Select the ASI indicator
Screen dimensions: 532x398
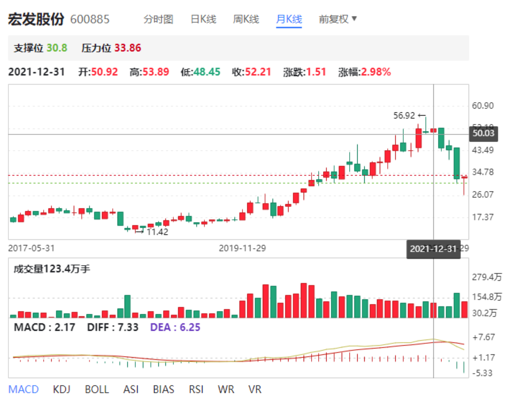coord(131,390)
